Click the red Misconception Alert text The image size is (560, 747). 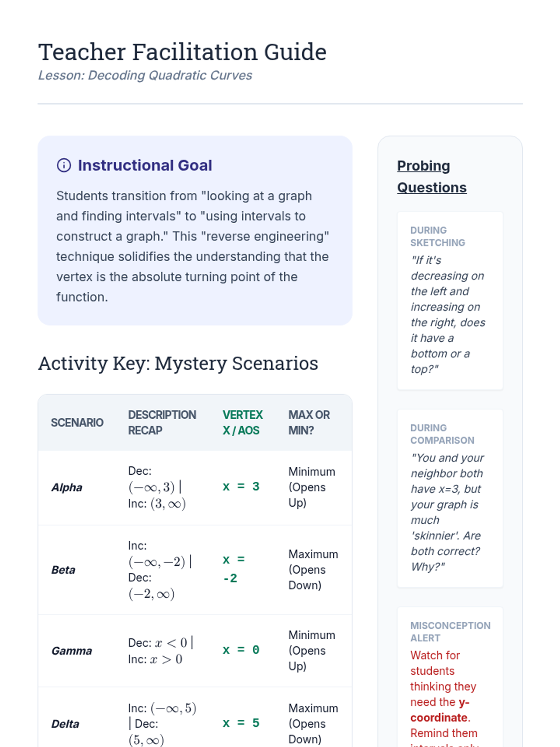443,686
